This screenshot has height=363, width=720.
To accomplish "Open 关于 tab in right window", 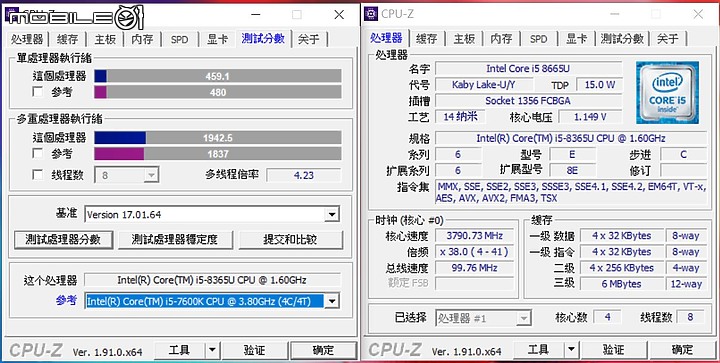I will pos(668,39).
